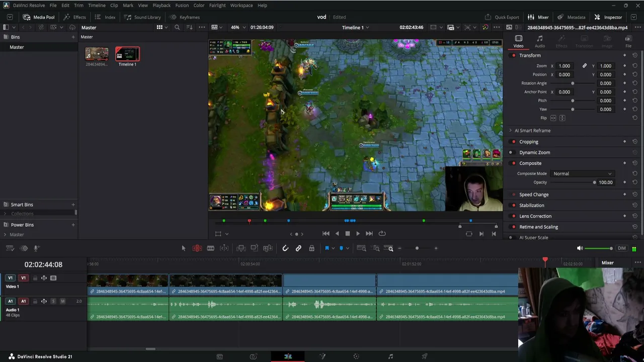This screenshot has height=362, width=644.
Task: Add keyframe for Opacity
Action: [x=624, y=183]
